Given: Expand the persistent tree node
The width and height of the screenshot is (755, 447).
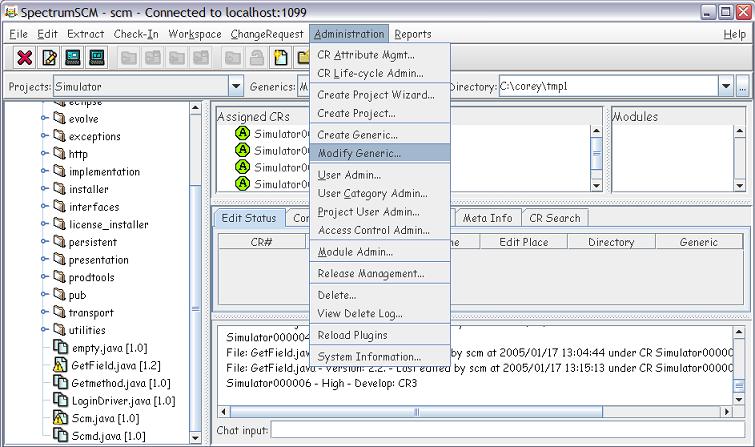Looking at the screenshot, I should tap(44, 241).
